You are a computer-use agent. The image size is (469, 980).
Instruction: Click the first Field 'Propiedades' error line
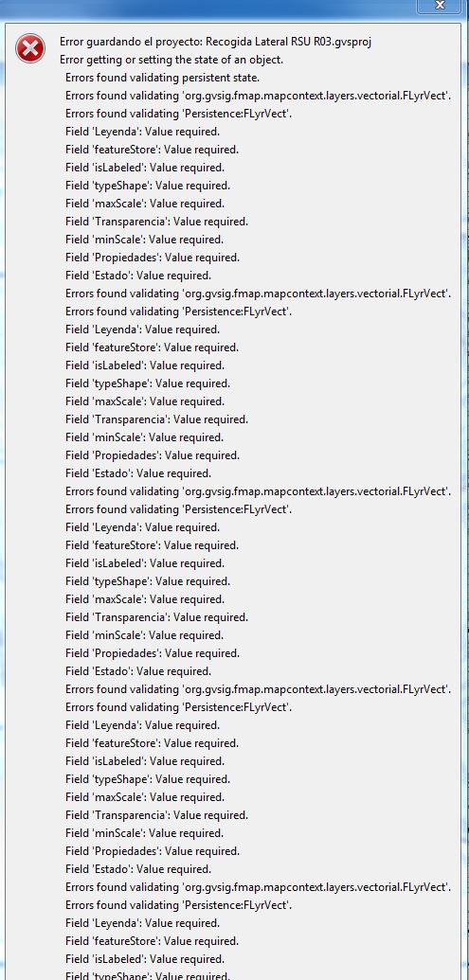[153, 258]
